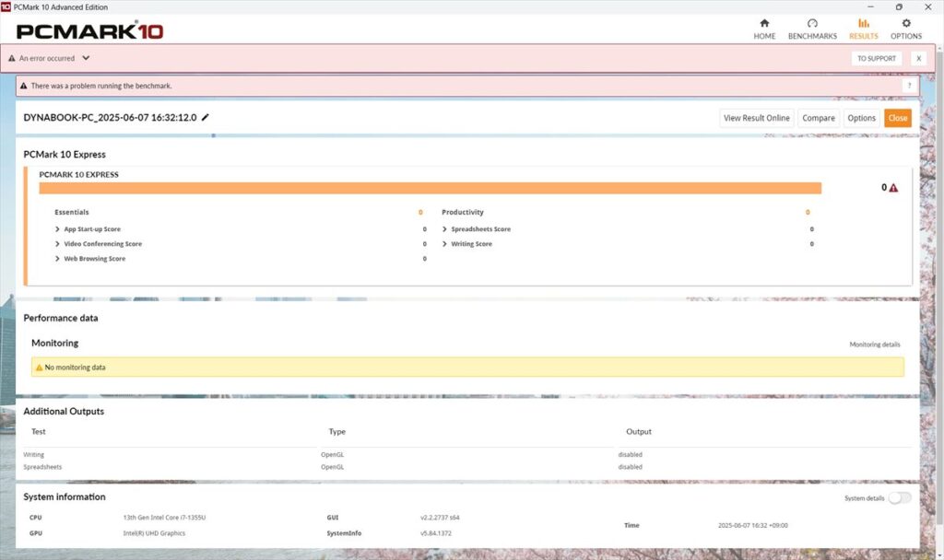Click the '13th Gen Intel Core i7-1355U' text
This screenshot has width=944, height=560.
tap(164, 518)
